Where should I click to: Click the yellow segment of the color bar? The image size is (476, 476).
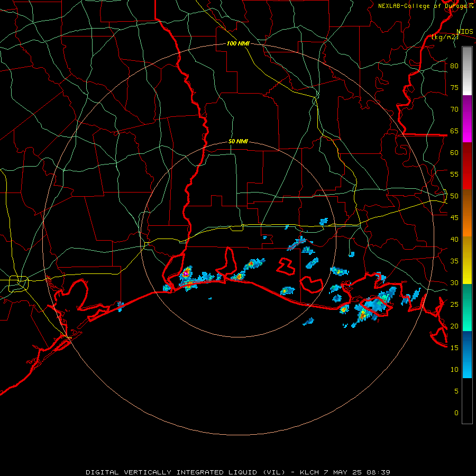coord(467,260)
